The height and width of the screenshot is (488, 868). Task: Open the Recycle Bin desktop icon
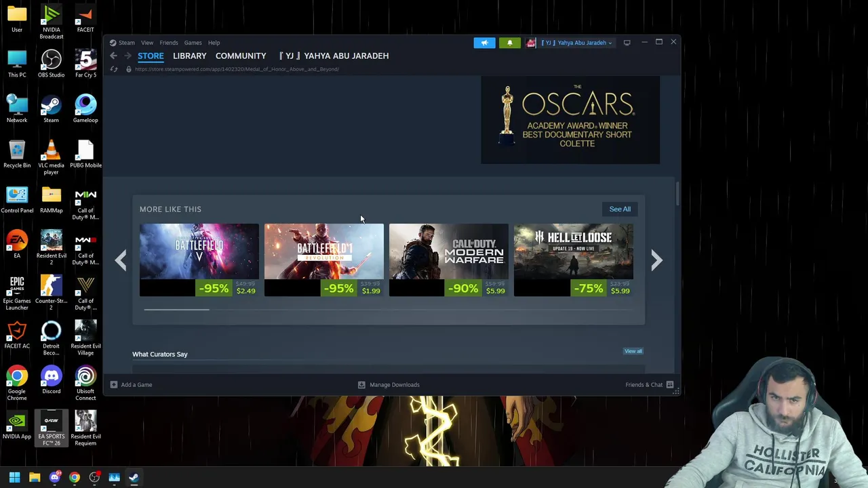(x=17, y=155)
